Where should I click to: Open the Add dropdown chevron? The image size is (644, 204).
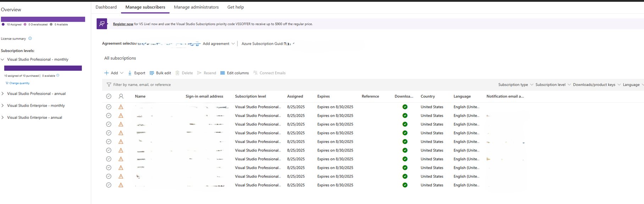[122, 73]
